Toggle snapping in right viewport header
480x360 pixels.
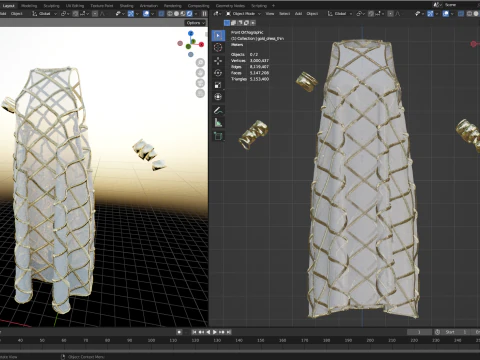coord(371,14)
